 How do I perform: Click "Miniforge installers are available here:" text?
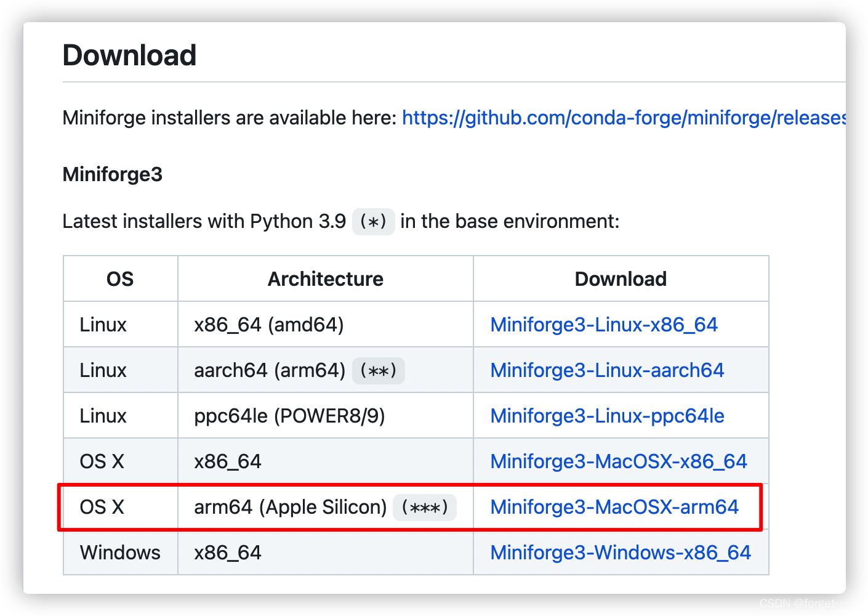(x=230, y=117)
